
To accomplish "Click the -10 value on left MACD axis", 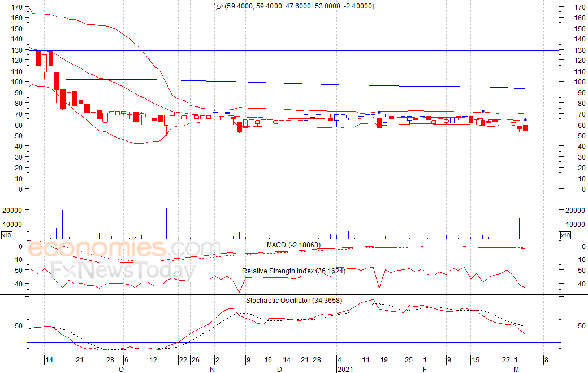I will (x=18, y=259).
